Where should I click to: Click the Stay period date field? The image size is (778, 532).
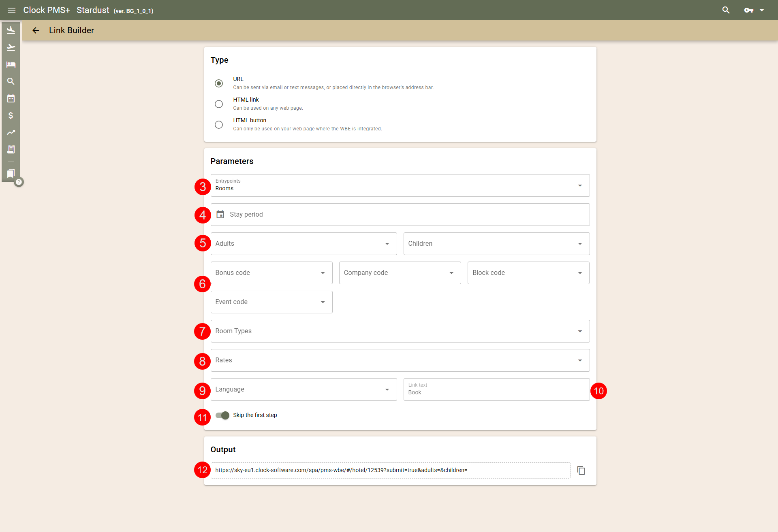pos(400,215)
